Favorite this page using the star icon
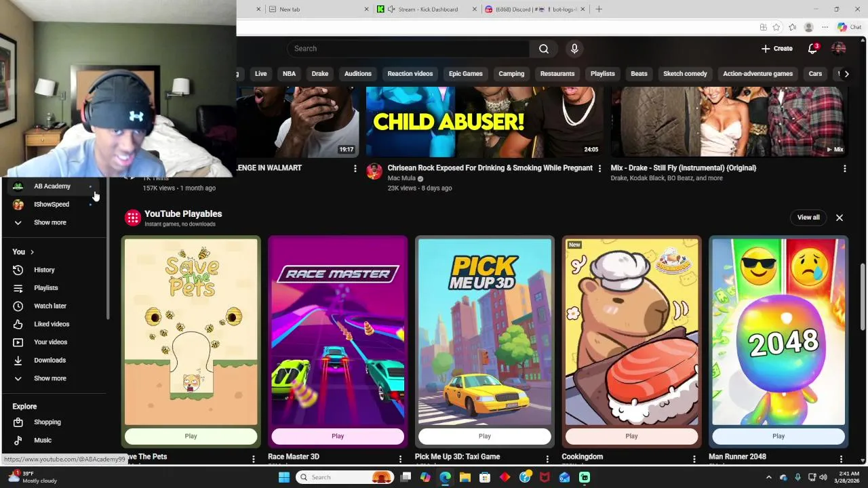868x488 pixels. (x=776, y=27)
